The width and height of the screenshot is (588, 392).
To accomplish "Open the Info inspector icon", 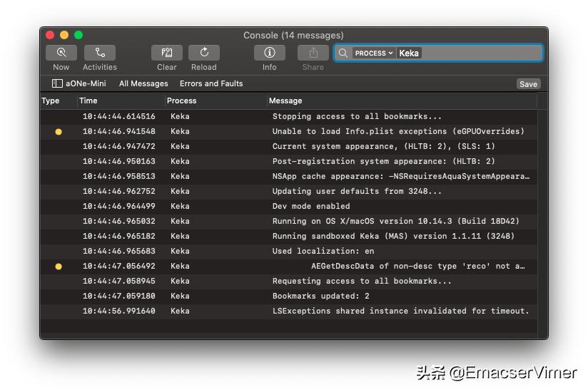I will tap(269, 53).
